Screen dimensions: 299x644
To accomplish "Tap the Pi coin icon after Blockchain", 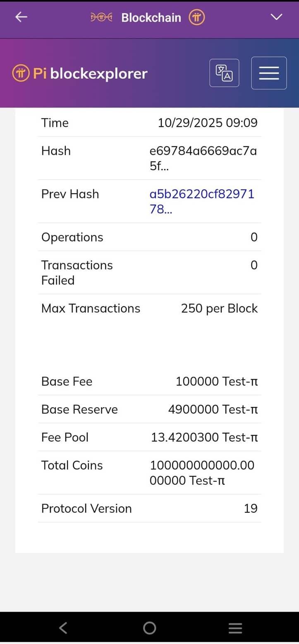I will [197, 17].
